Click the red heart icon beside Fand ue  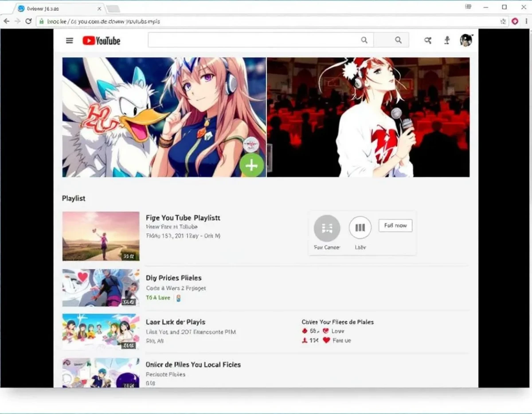pyautogui.click(x=327, y=340)
